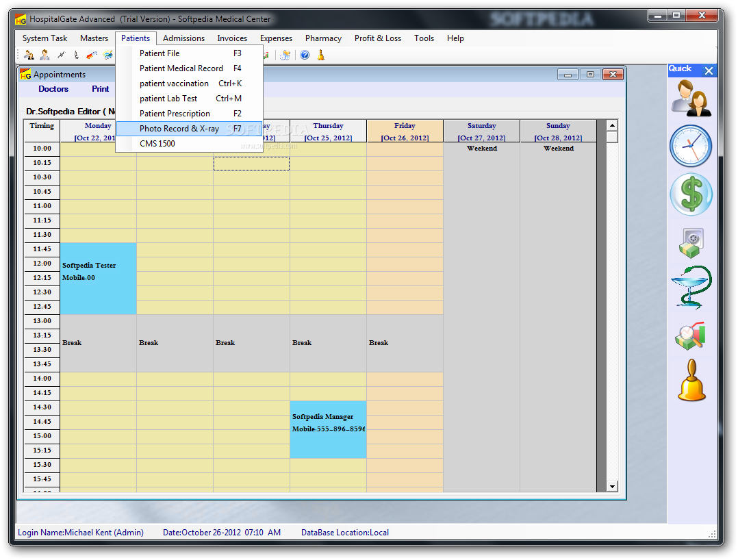Click the safe with cash icon in the Quick panel
The image size is (738, 560).
[x=691, y=243]
